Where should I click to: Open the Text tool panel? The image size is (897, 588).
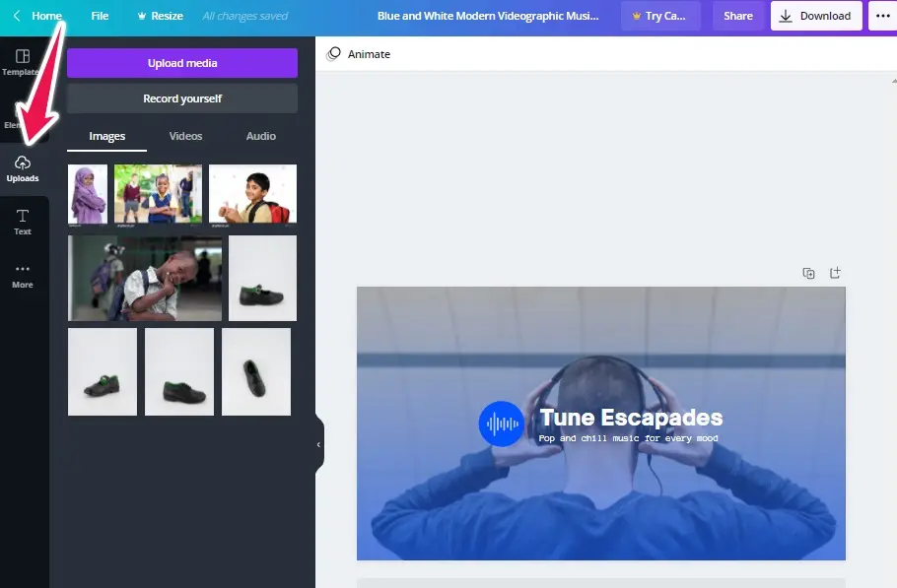pos(23,222)
